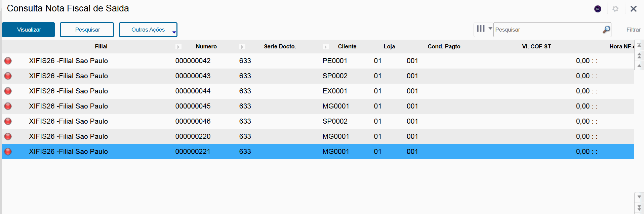Click the Filtrar link

633,30
